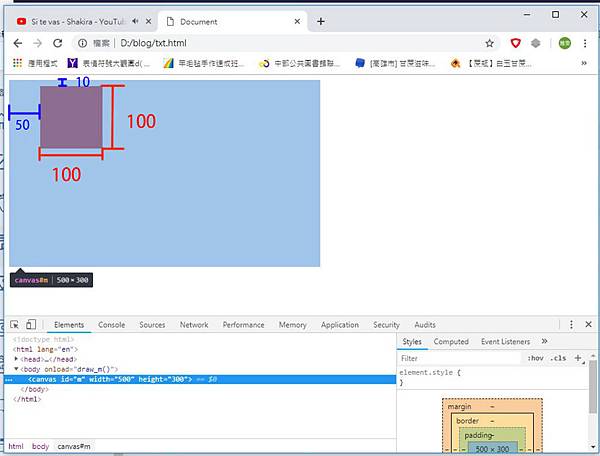Bookmark this page with the star icon
600x456 pixels.
(489, 43)
